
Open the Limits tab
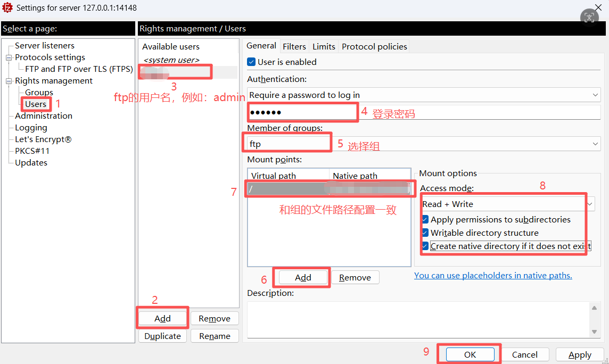click(x=324, y=47)
